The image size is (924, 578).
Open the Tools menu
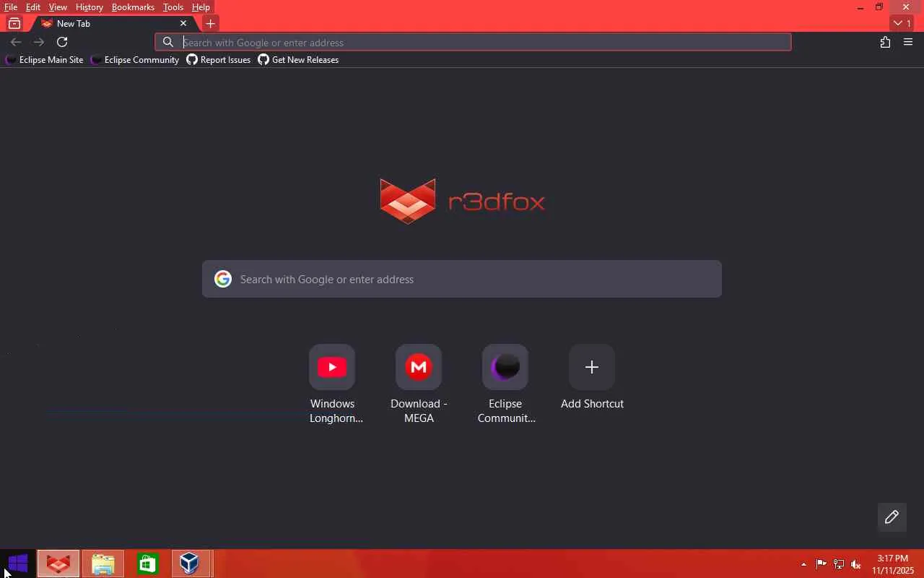[x=173, y=7]
